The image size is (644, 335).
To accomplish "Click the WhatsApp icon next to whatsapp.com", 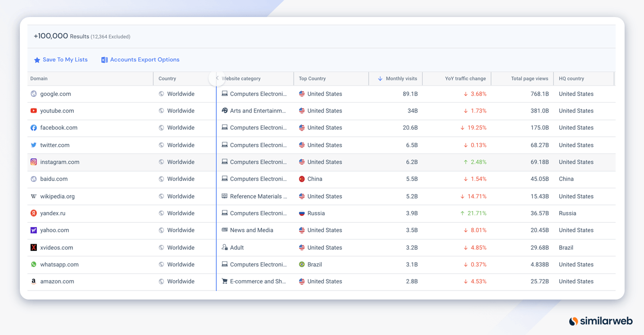I will pos(33,264).
